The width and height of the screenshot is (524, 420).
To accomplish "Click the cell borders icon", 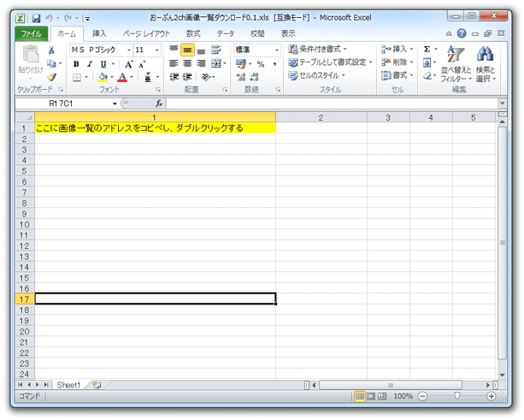I will click(x=77, y=78).
